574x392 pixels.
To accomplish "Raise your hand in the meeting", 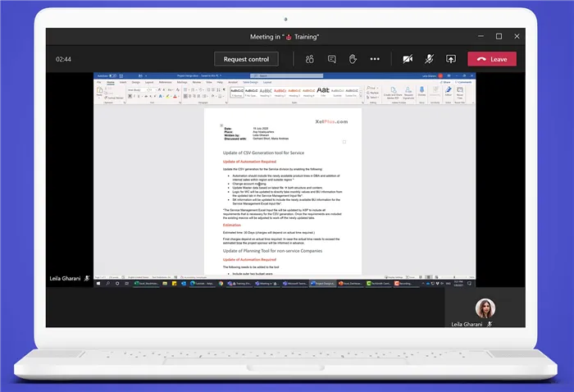I will pos(353,59).
